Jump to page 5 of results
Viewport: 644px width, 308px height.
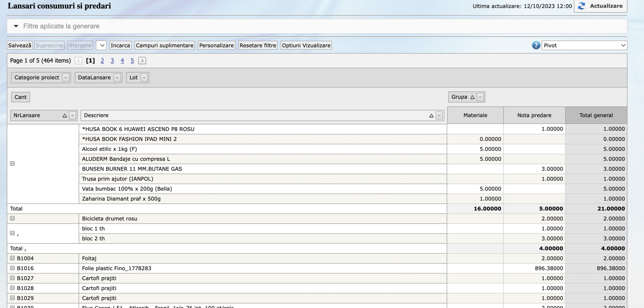point(132,61)
